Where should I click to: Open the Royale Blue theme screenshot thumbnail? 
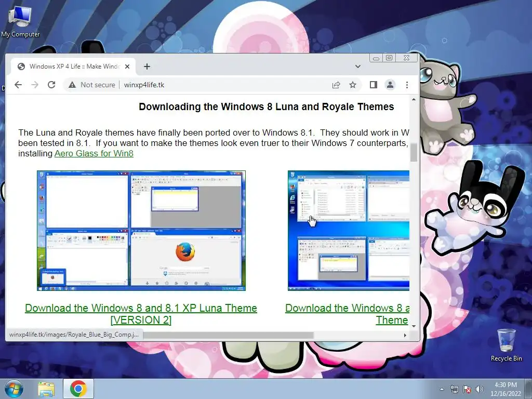click(x=349, y=231)
